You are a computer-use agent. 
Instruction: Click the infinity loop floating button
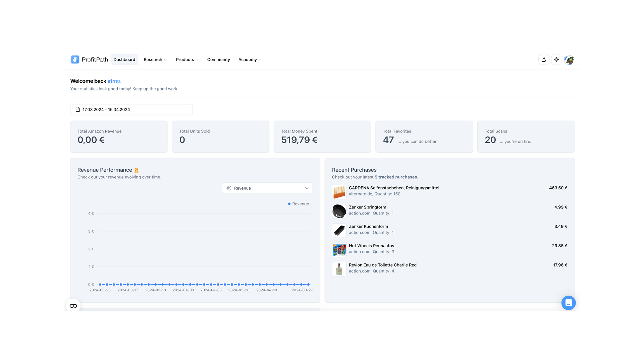pyautogui.click(x=73, y=306)
